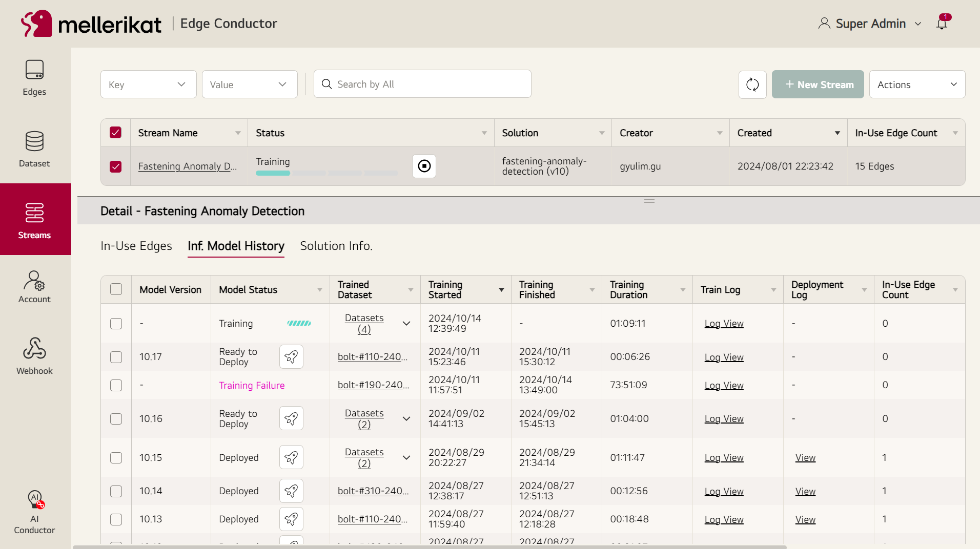Check the model 10.14 row checkbox
This screenshot has width=980, height=549.
point(116,491)
